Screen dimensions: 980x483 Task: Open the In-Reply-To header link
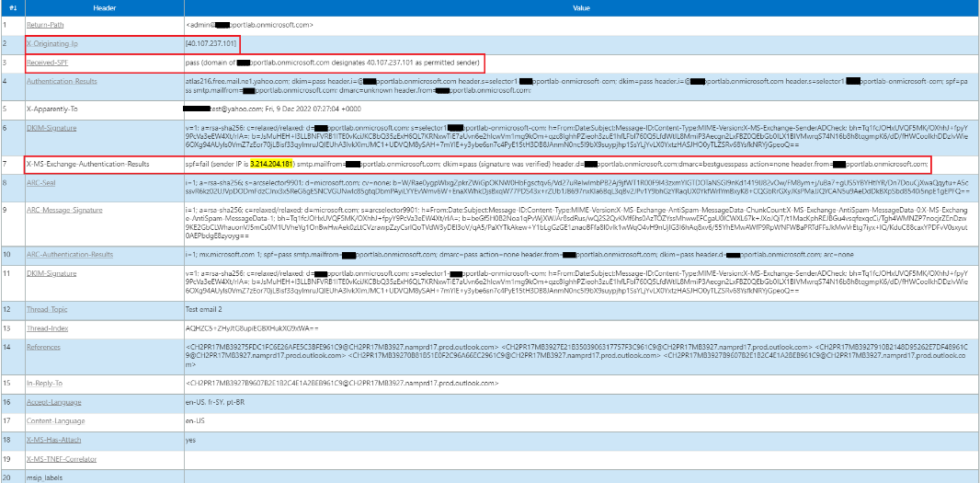coord(45,383)
